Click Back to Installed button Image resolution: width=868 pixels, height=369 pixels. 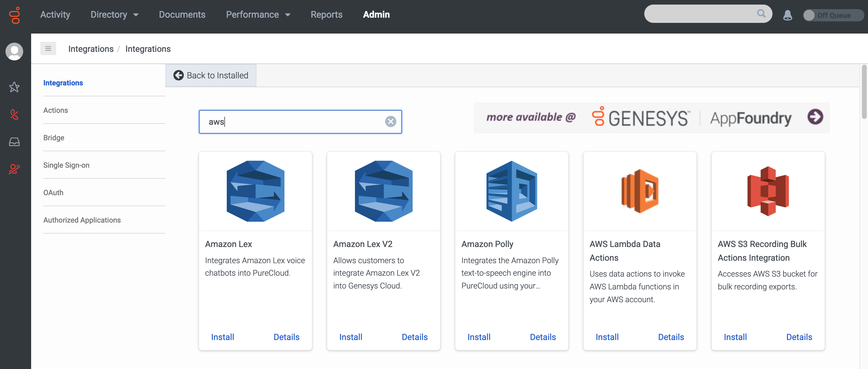click(x=211, y=75)
